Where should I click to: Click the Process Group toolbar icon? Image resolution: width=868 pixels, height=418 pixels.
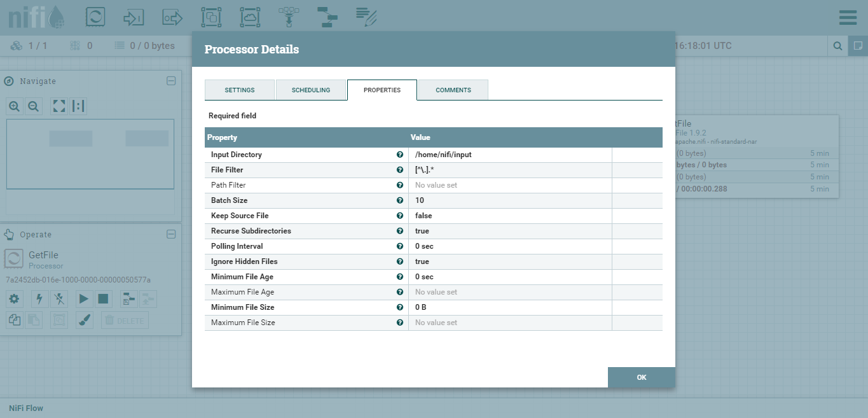point(210,17)
